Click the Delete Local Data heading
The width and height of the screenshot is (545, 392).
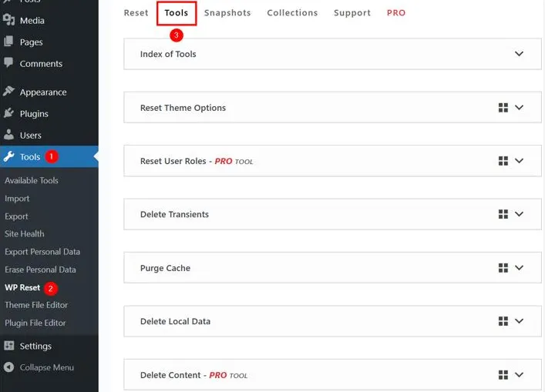(175, 321)
